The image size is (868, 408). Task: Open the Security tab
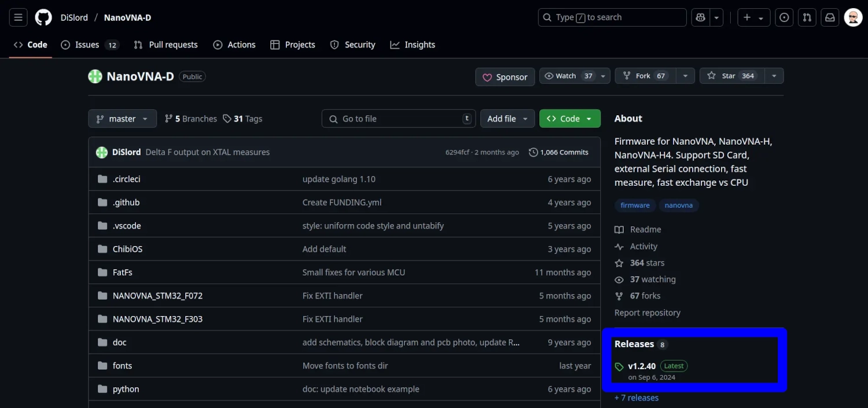[x=352, y=45]
